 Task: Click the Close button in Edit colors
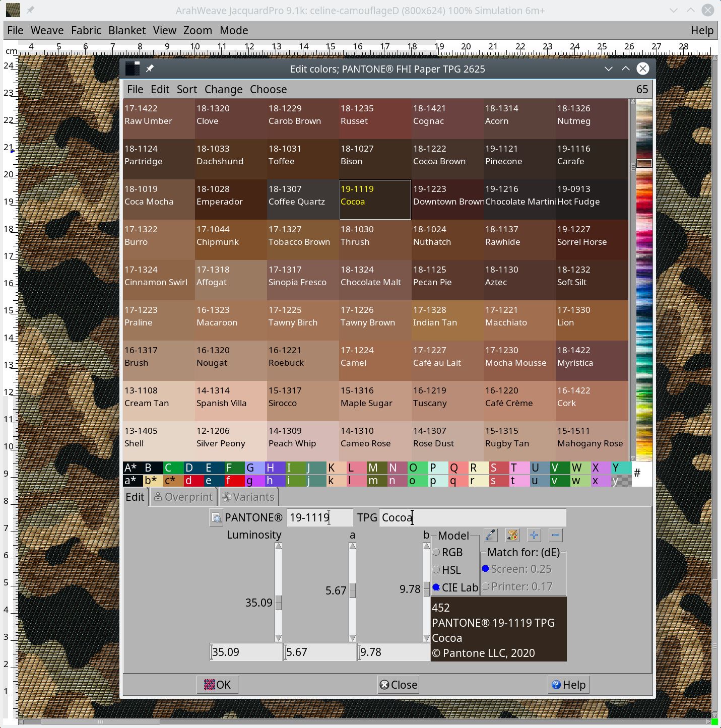coord(399,685)
